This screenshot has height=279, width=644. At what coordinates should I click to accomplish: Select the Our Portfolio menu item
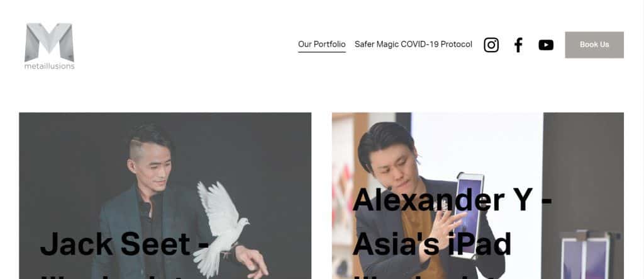[x=321, y=44]
